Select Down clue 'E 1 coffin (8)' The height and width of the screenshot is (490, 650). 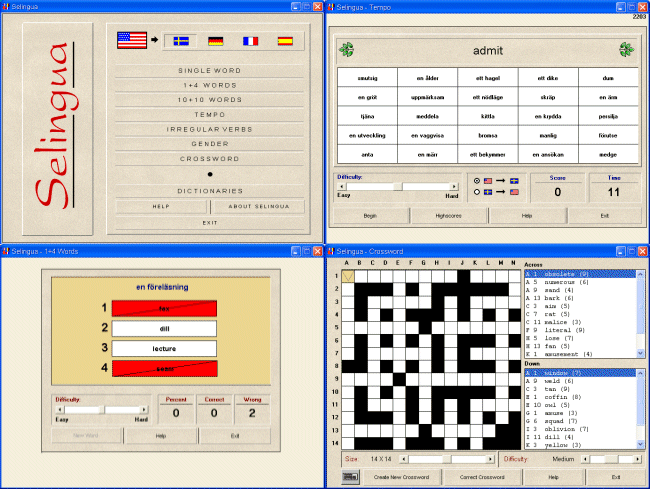click(x=580, y=397)
